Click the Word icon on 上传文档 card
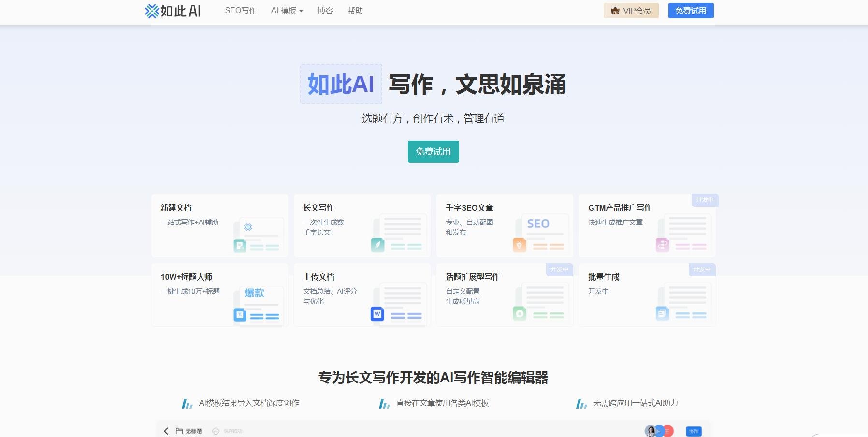 (x=376, y=314)
